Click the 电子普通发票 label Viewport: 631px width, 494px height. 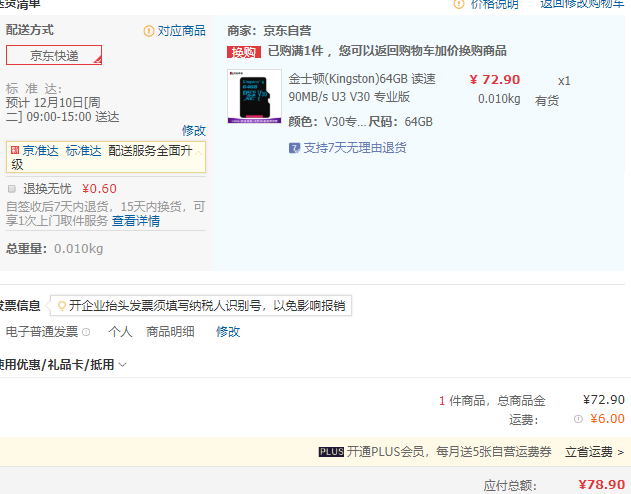coord(42,331)
